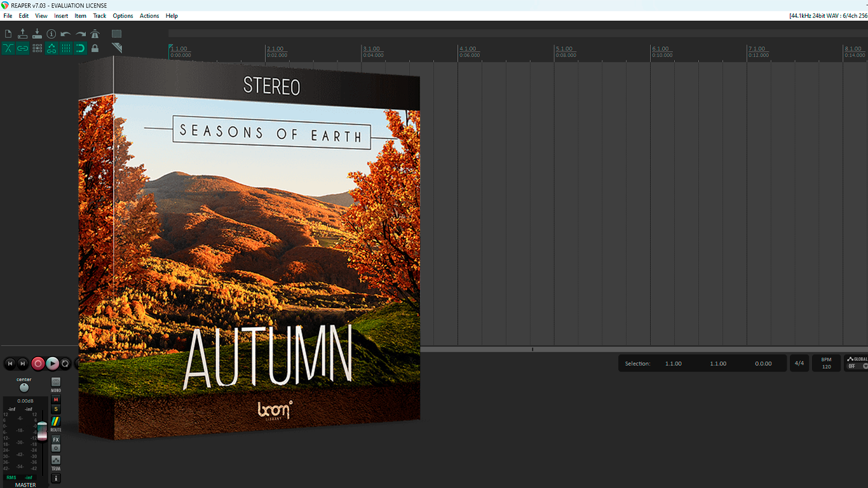This screenshot has width=868, height=488.
Task: Solo the master track with S button
Action: [56, 409]
